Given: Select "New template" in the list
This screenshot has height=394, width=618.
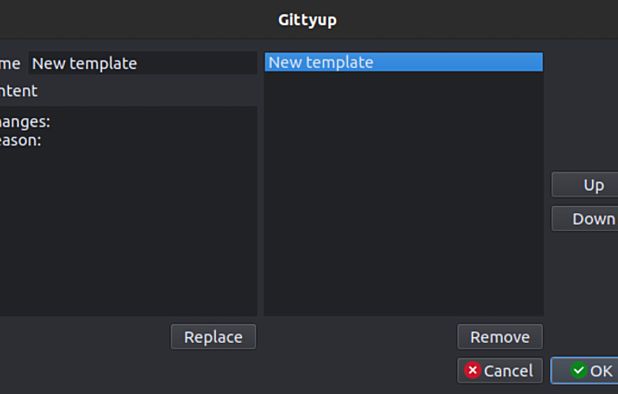Looking at the screenshot, I should (x=404, y=62).
